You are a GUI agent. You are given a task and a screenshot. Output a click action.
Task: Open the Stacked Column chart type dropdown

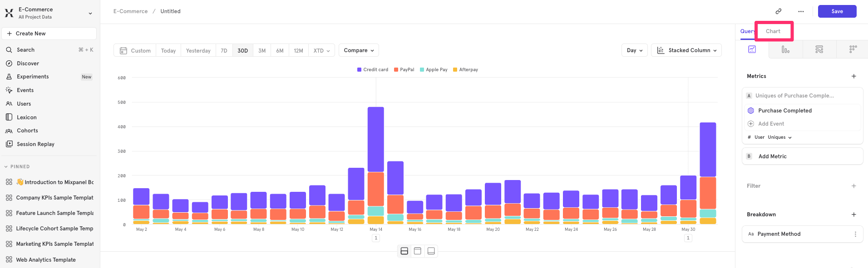pos(686,50)
